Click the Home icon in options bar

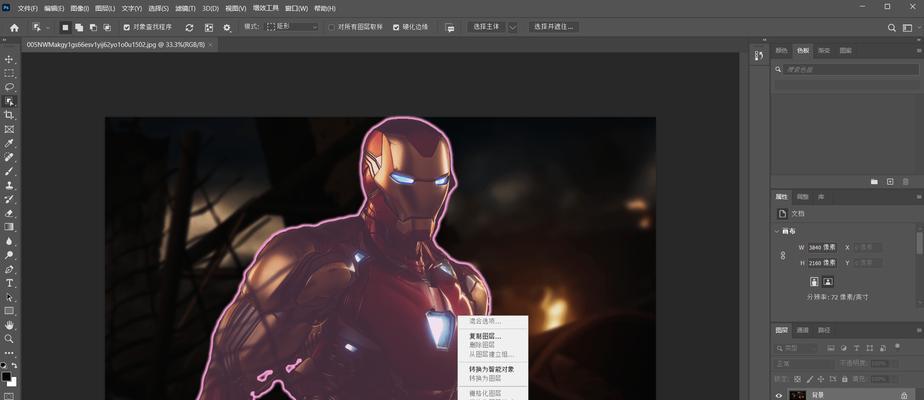tap(14, 28)
